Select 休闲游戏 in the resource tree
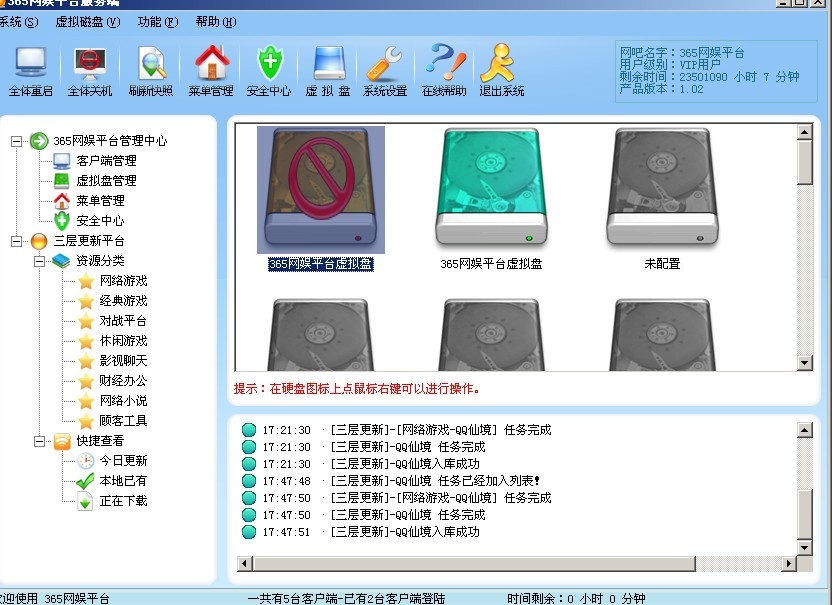 tap(123, 341)
